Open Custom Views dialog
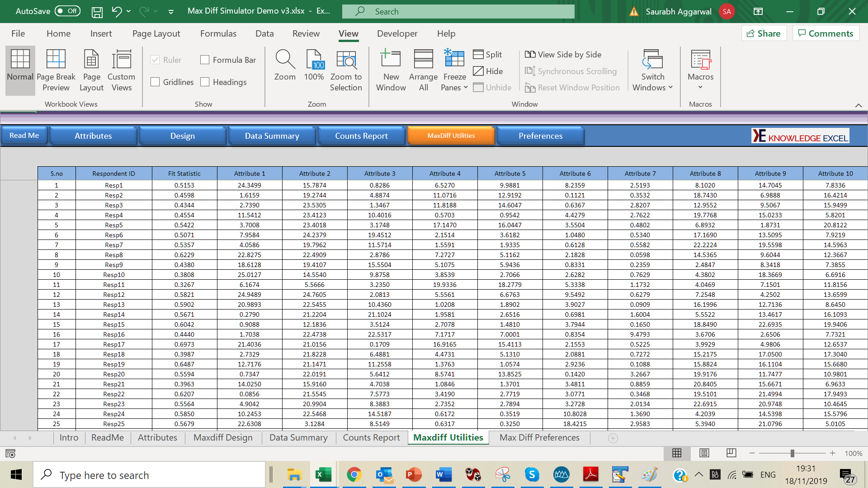This screenshot has height=488, width=868. click(121, 60)
